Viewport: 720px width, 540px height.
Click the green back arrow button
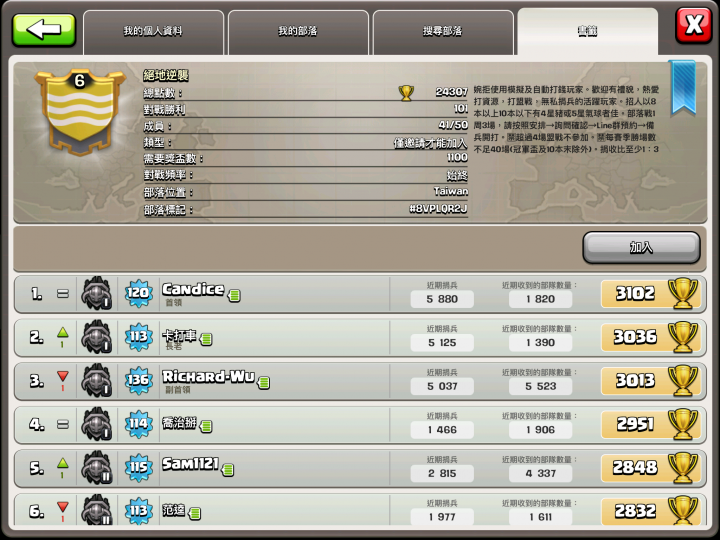click(44, 30)
